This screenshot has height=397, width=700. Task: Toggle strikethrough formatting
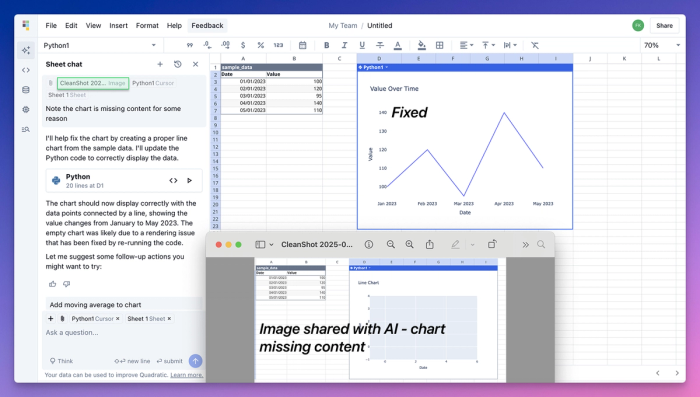(380, 45)
